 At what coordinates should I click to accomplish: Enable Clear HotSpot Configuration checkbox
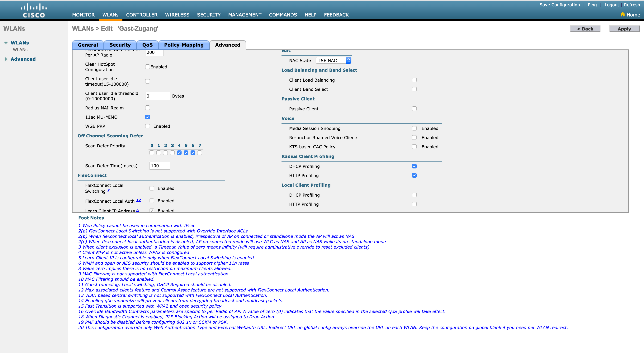148,67
